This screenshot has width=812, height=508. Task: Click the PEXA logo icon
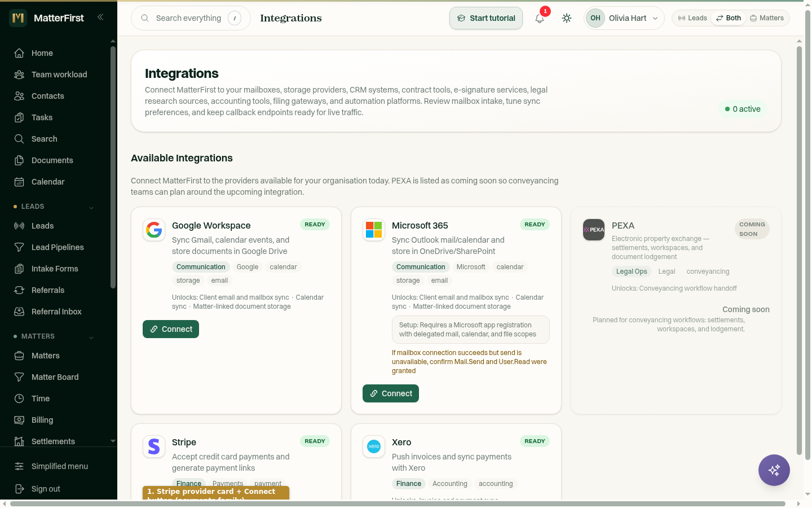(x=594, y=230)
